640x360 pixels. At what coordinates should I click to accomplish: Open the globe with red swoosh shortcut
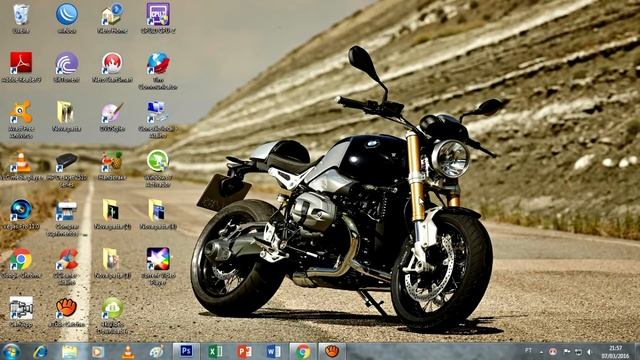pos(158,71)
